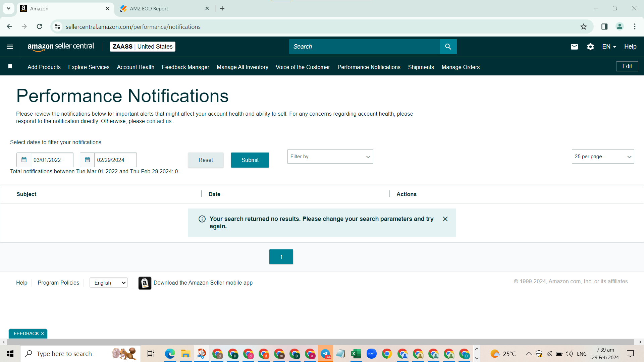The image size is (644, 362).
Task: Click the Edit button in the navigation bar
Action: click(x=627, y=66)
